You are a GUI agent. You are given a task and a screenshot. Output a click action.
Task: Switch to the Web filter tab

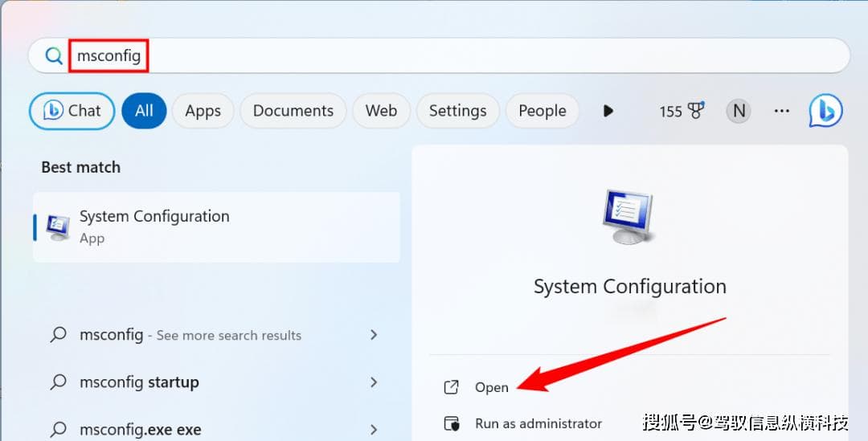coord(381,111)
